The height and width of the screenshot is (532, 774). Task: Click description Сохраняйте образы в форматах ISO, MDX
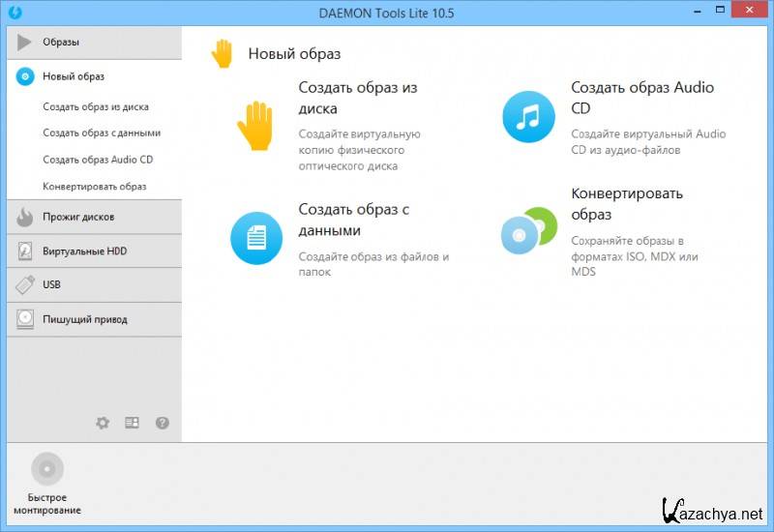[x=635, y=256]
